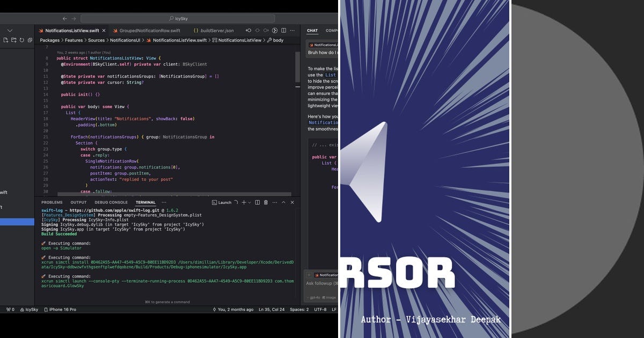
Task: Toggle maximize of the terminal panel
Action: click(283, 202)
